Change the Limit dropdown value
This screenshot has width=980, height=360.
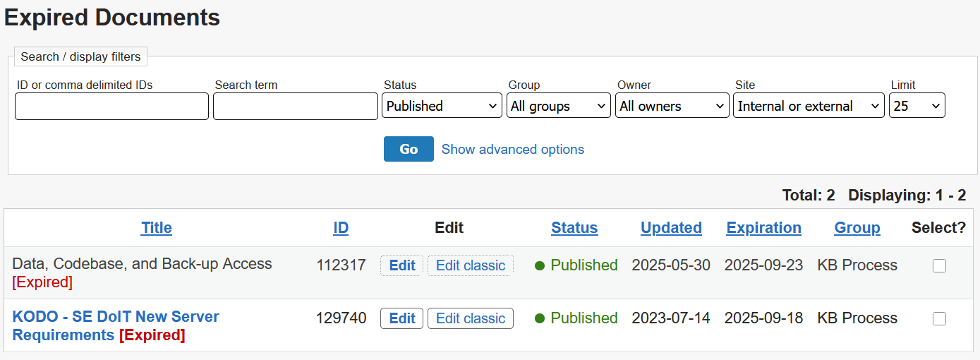(917, 106)
